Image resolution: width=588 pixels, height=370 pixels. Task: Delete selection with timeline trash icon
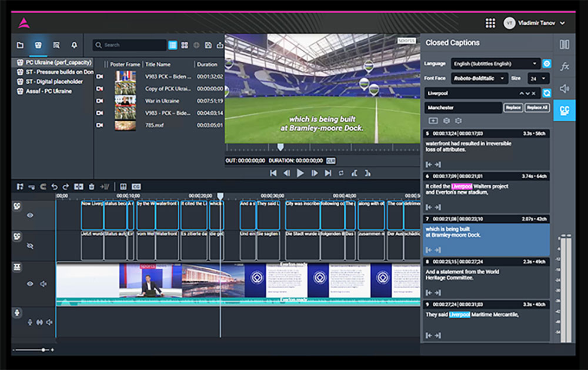92,186
